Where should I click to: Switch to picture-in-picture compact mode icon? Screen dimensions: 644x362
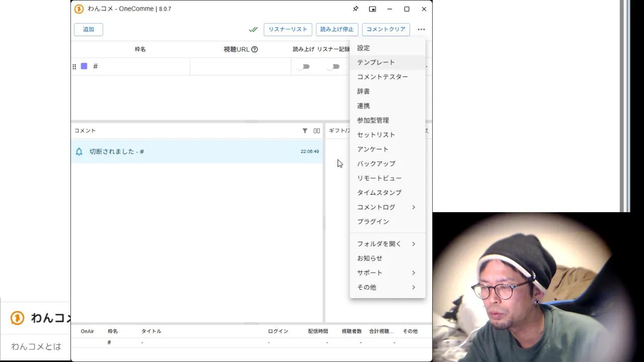[372, 9]
